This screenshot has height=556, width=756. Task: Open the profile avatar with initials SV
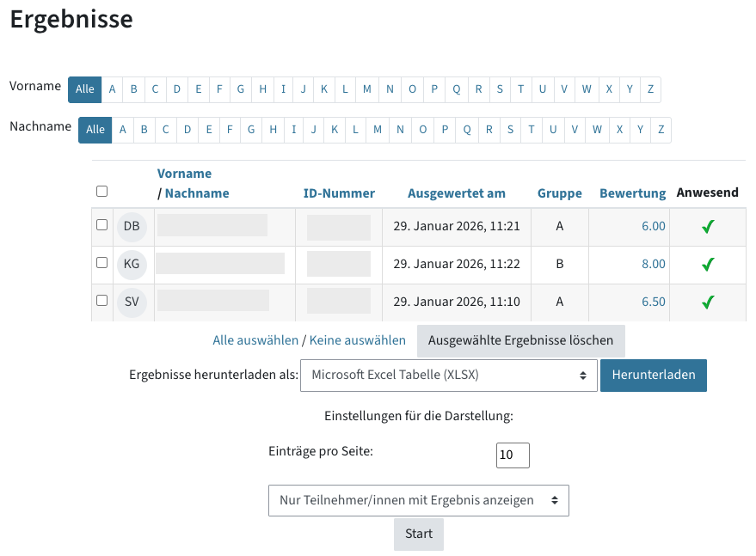click(x=132, y=302)
